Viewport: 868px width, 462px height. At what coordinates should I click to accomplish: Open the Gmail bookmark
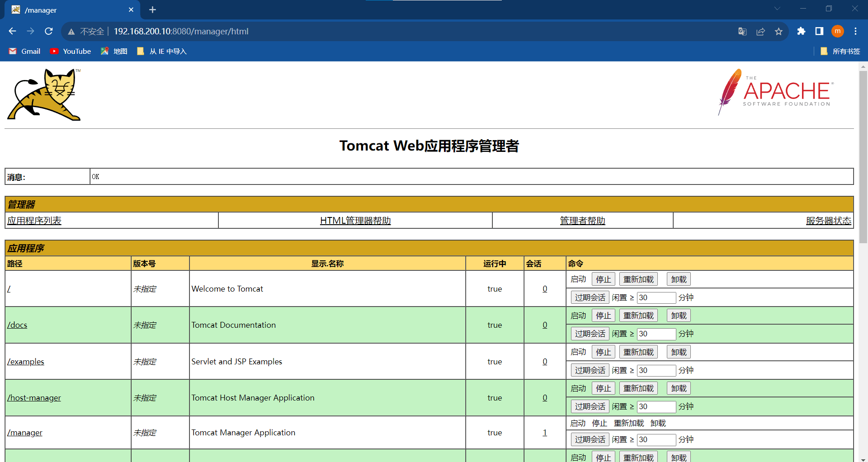pos(25,51)
